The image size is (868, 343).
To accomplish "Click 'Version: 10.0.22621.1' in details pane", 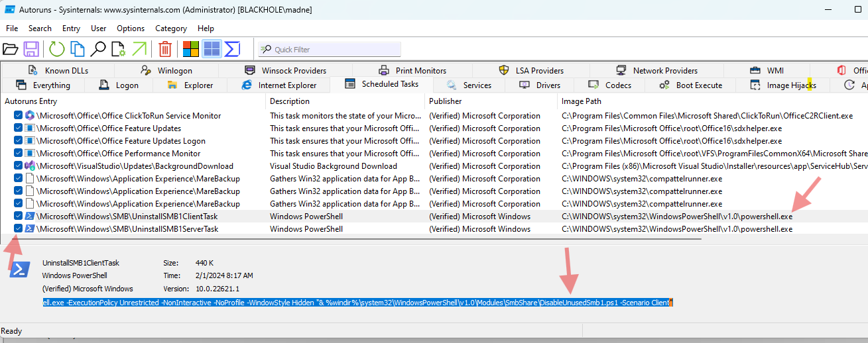I will pos(202,289).
